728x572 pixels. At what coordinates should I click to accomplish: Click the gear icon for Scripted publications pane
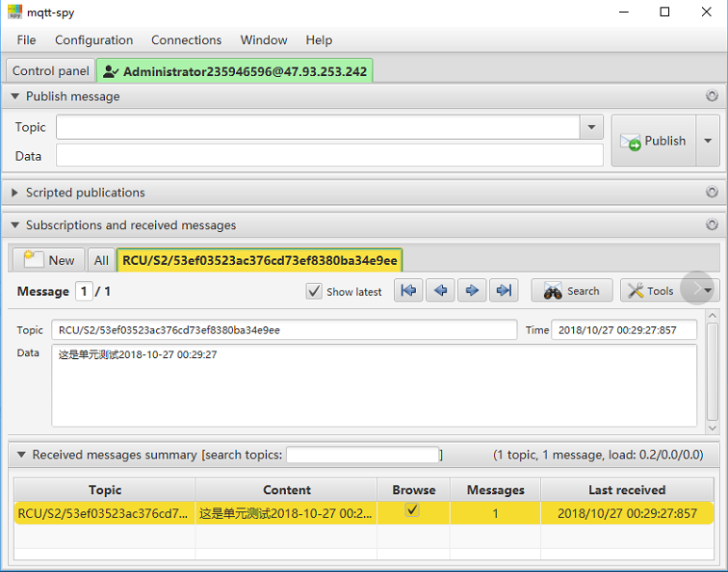712,193
